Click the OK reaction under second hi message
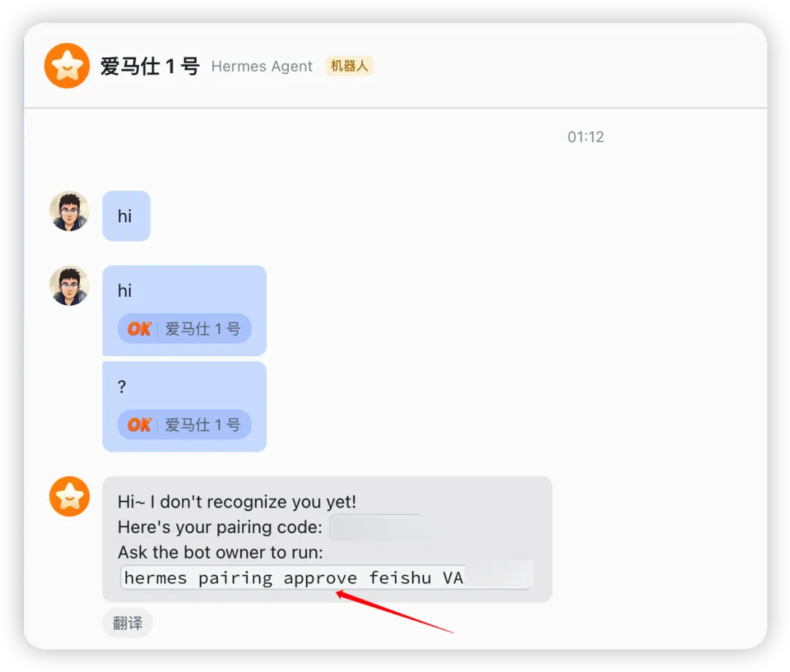The image size is (790, 672). point(140,329)
